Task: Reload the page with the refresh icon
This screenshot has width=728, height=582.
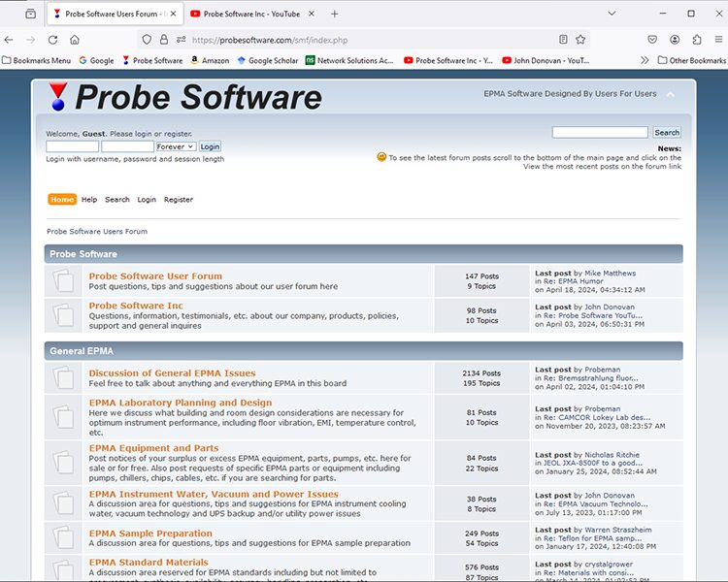Action: (53, 40)
